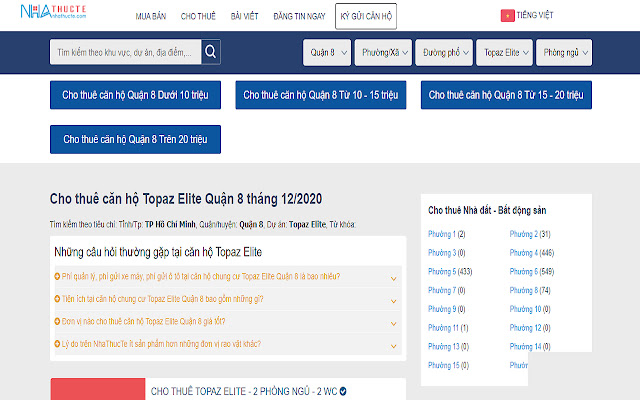The image size is (640, 400).
Task: Click the NhaThucTe logo
Action: [53, 11]
